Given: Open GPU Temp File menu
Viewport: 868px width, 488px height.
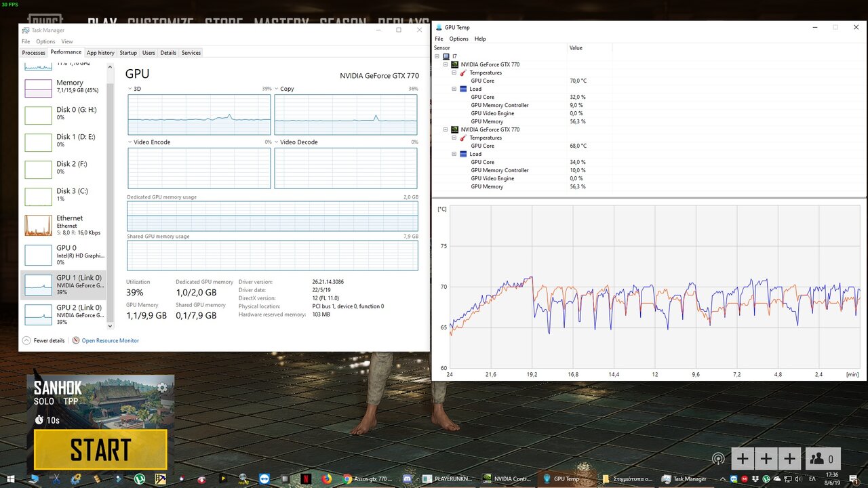Looking at the screenshot, I should [x=439, y=39].
